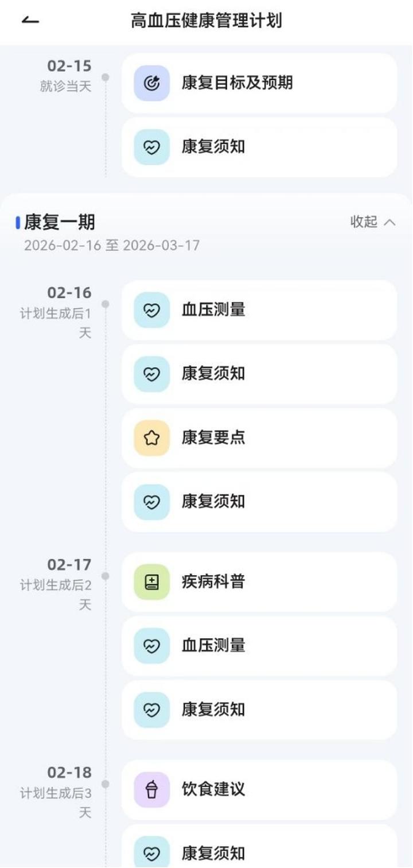Tap the heart icon beside 02-17 血压测量

coord(151,646)
